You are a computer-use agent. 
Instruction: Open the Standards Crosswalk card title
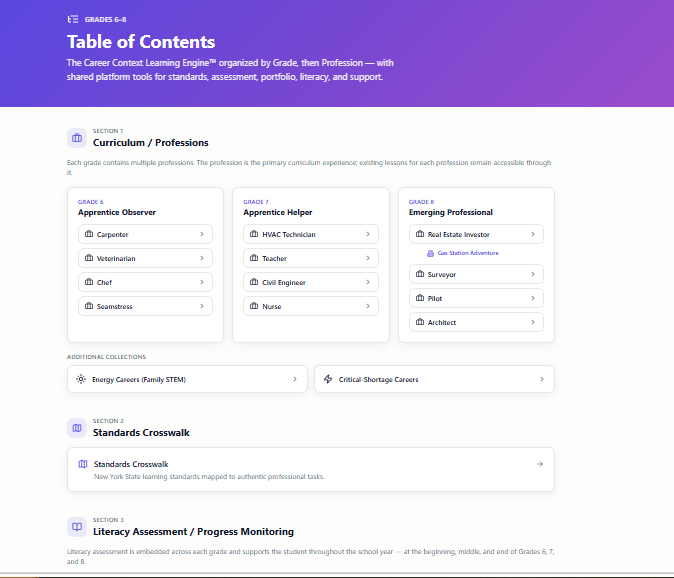click(x=131, y=464)
